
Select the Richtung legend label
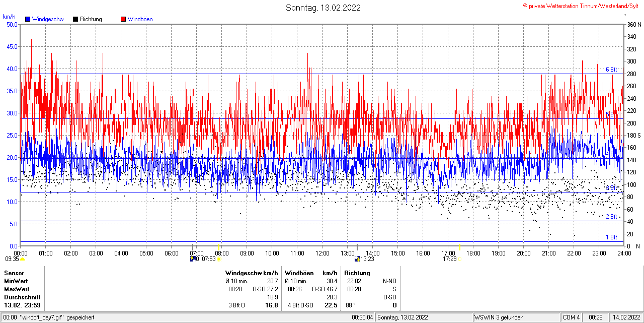pos(91,19)
